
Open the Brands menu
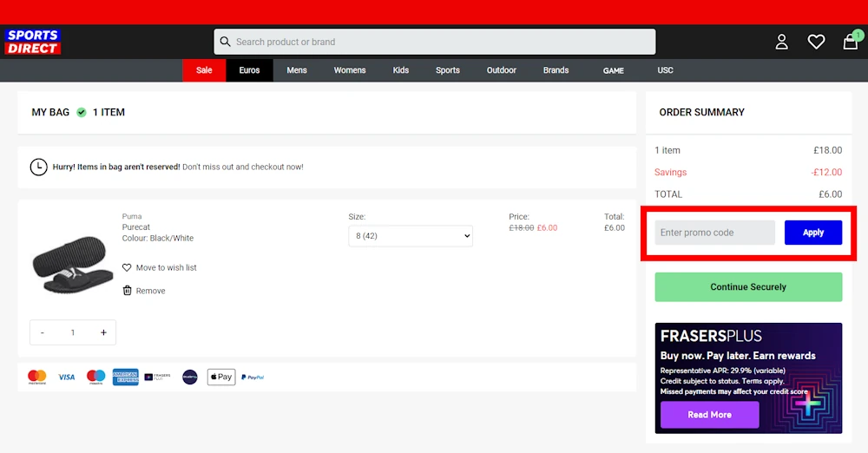pyautogui.click(x=556, y=70)
